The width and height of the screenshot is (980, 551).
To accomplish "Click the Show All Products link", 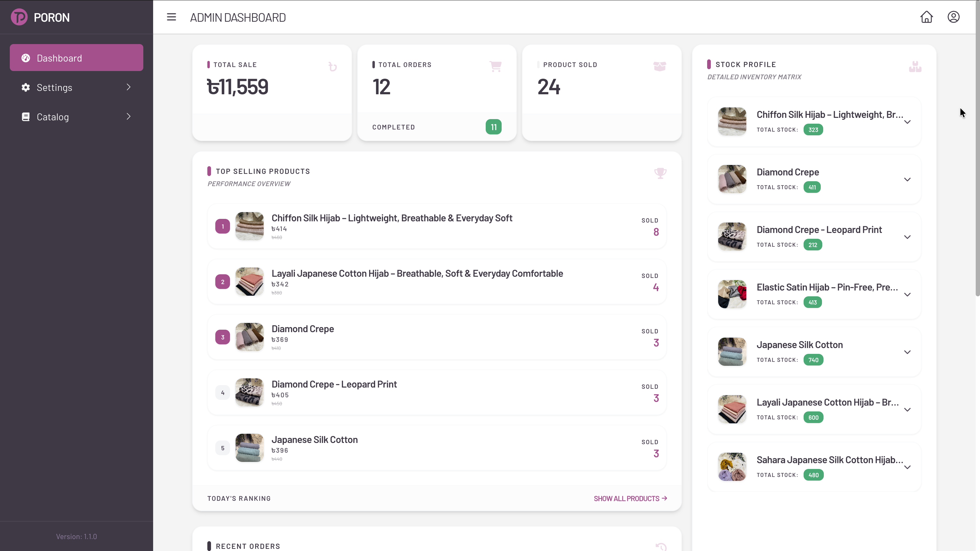I will 630,499.
